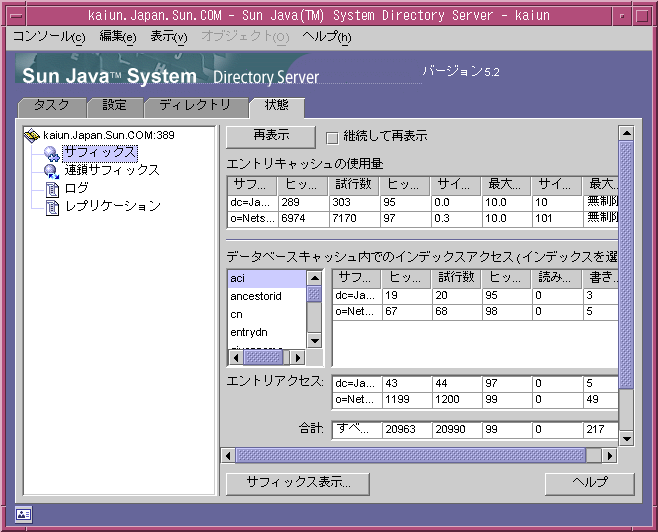This screenshot has width=658, height=532.
Task: Click the 0.3 cell in entry cache table
Action: click(456, 219)
